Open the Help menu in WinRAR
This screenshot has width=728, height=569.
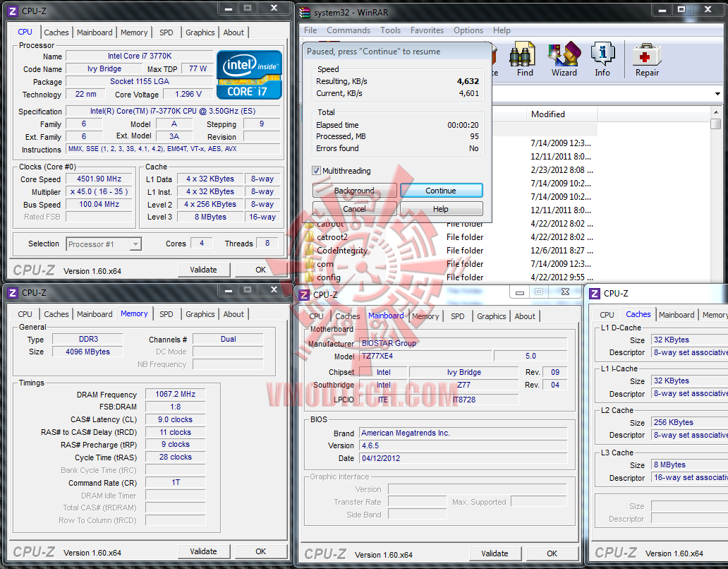(502, 30)
